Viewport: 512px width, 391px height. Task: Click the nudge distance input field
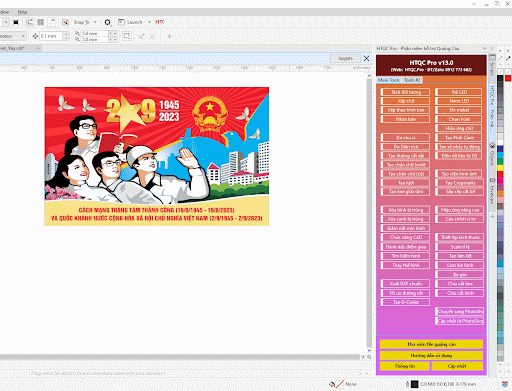pyautogui.click(x=51, y=36)
